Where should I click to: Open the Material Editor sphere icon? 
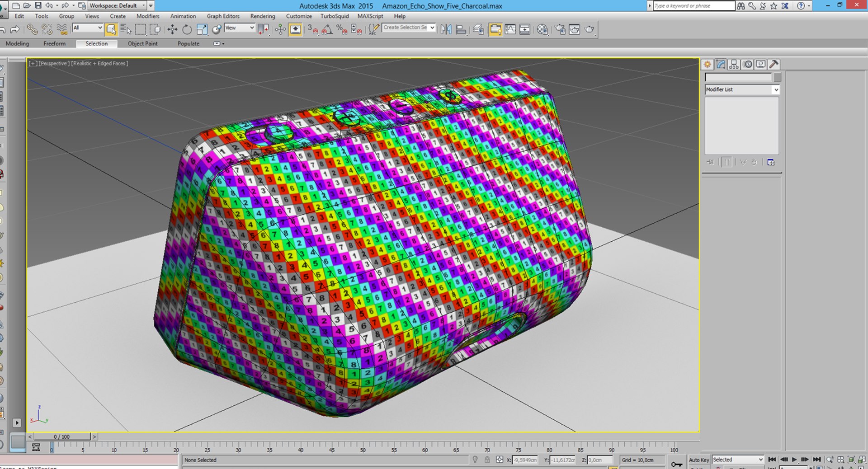(x=542, y=29)
